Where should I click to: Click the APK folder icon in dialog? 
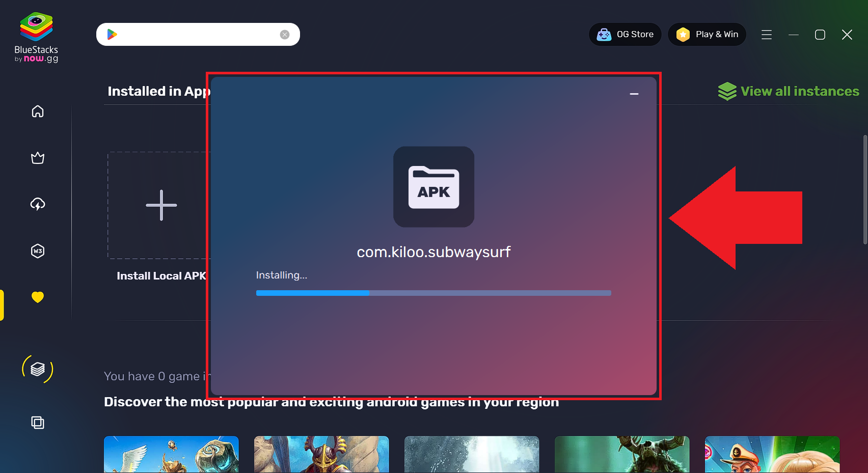(x=434, y=187)
